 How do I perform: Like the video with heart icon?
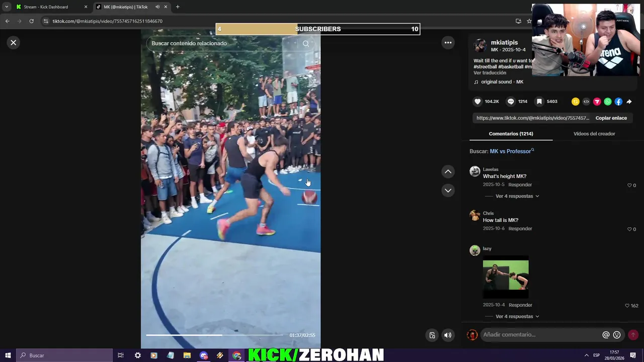click(x=477, y=102)
